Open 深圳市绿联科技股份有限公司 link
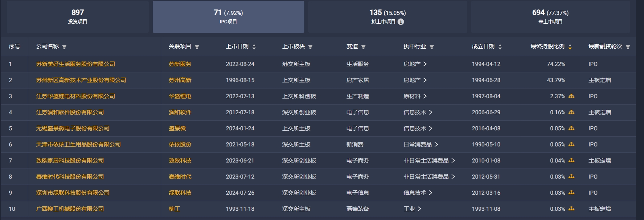Image resolution: width=644 pixels, height=220 pixels. tap(73, 193)
